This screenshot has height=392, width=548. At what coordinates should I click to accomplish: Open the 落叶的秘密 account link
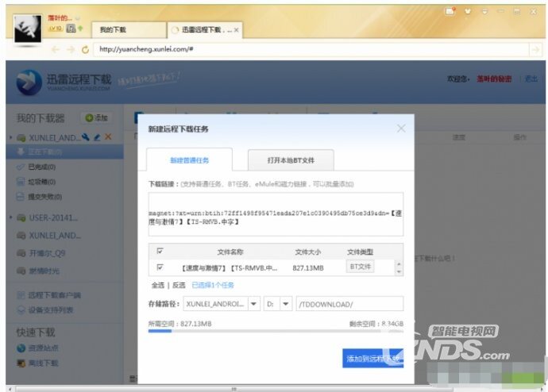[494, 79]
